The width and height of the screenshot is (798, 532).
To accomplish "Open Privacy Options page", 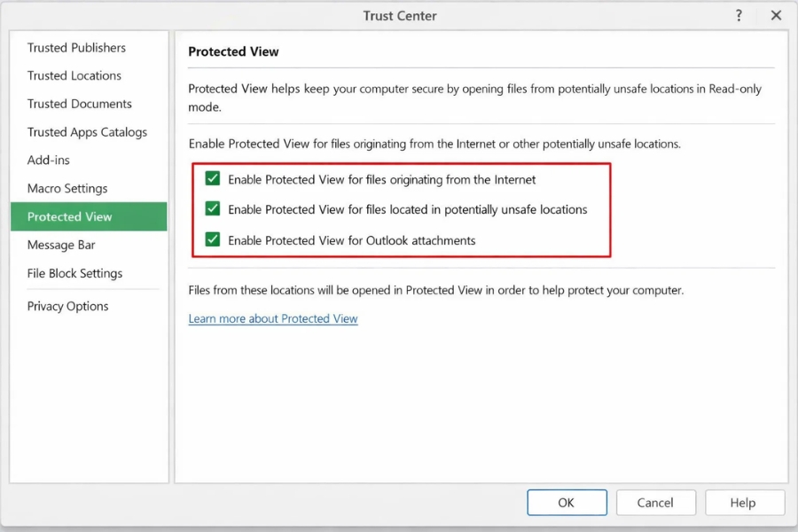I will coord(67,306).
